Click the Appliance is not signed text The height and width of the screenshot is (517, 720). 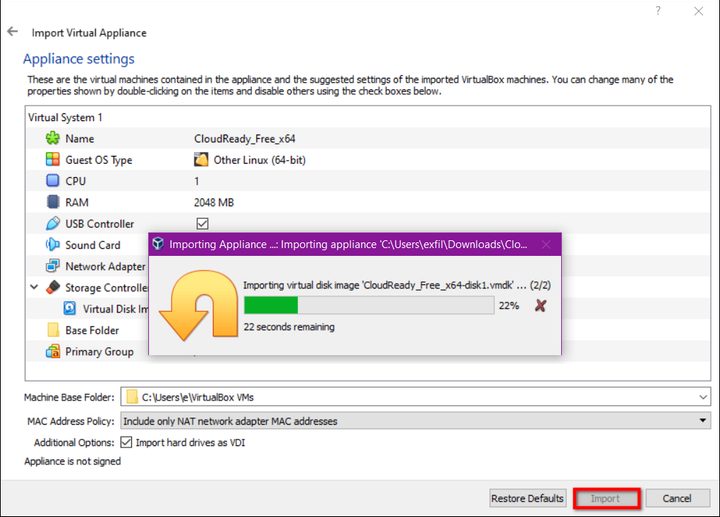coord(73,461)
